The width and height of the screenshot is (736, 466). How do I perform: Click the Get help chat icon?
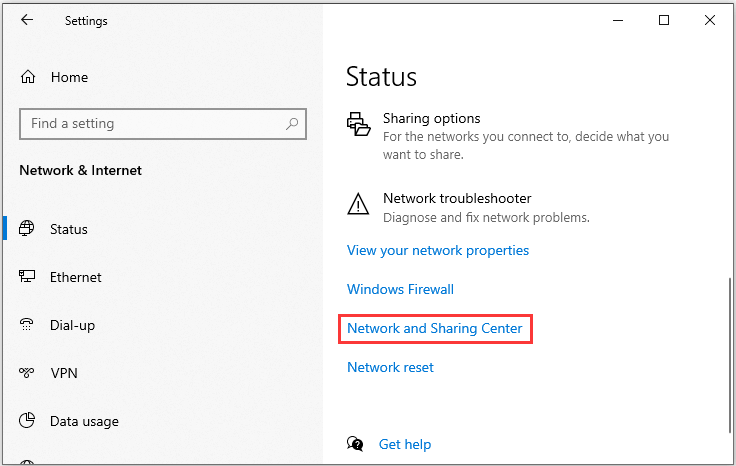(x=355, y=444)
